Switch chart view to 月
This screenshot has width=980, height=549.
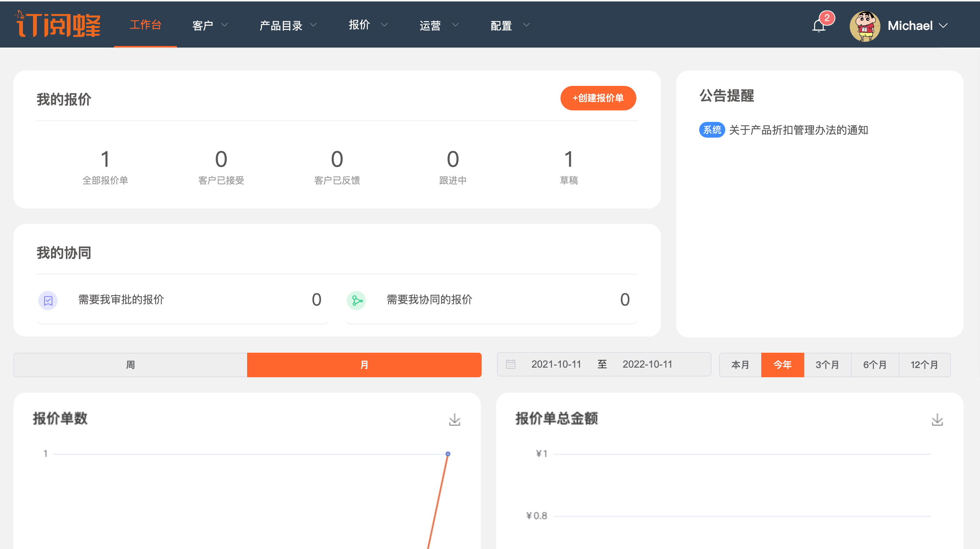click(364, 365)
